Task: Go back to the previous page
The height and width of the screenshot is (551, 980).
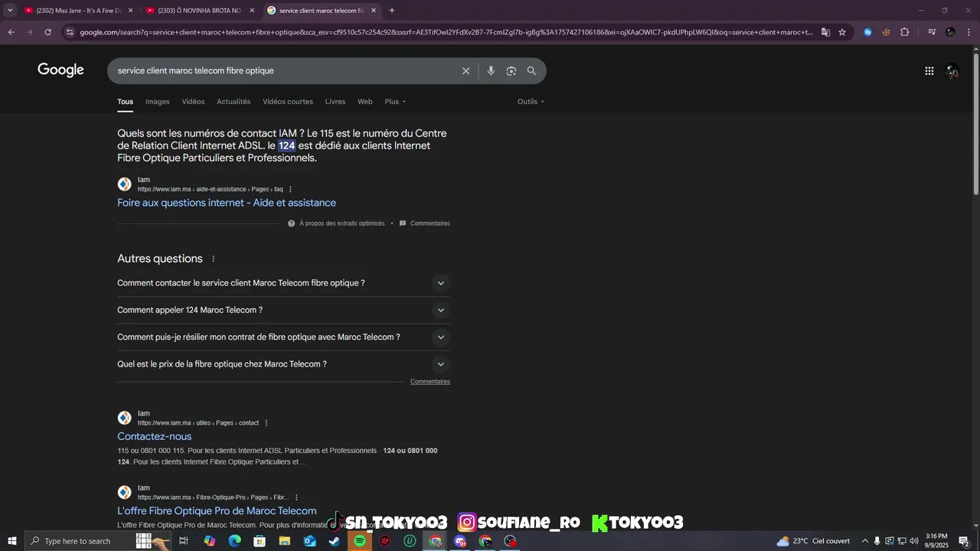Action: pyautogui.click(x=11, y=32)
